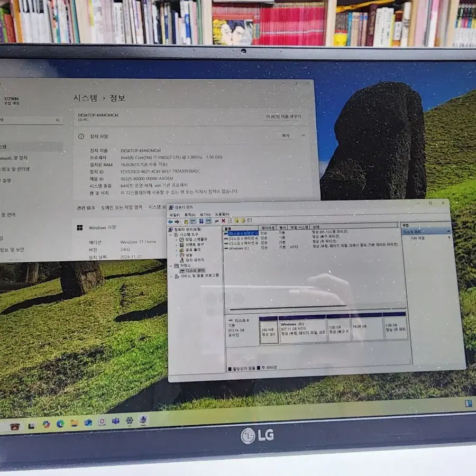The width and height of the screenshot is (476, 476).
Task: Open the Settings gear taskbar icon
Action: (130, 420)
